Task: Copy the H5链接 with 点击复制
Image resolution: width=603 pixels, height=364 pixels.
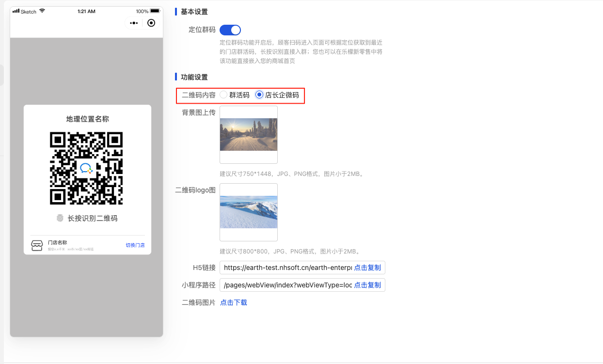Action: [x=367, y=268]
